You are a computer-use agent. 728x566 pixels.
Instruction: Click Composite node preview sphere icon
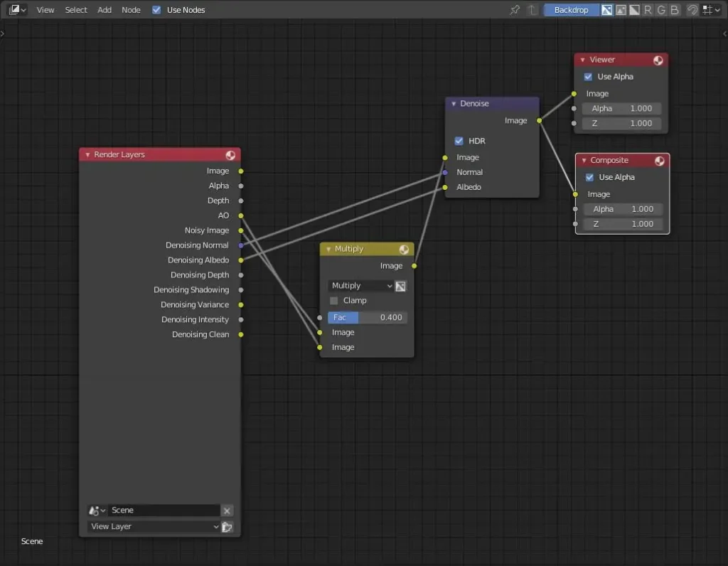tap(659, 161)
